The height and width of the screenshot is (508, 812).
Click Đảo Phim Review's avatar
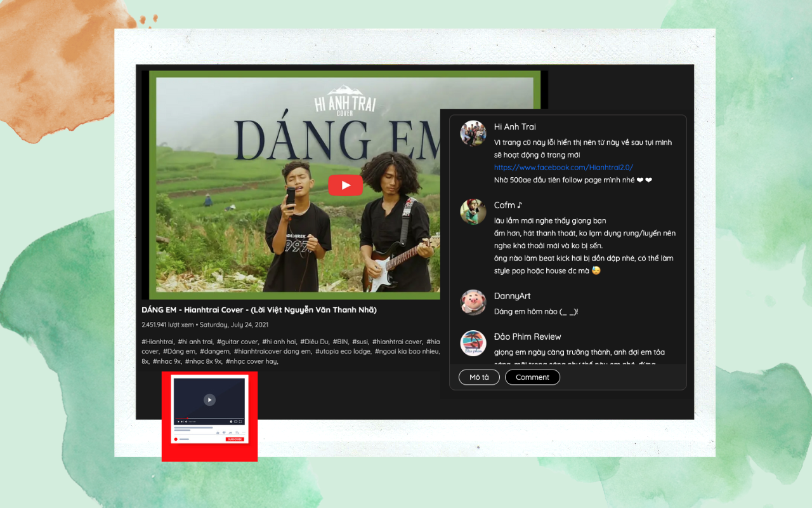(x=473, y=343)
